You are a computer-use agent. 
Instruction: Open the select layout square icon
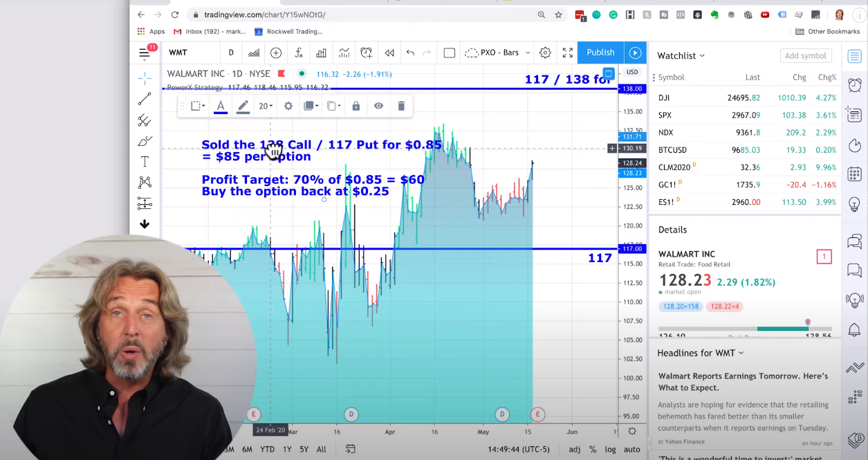[449, 53]
